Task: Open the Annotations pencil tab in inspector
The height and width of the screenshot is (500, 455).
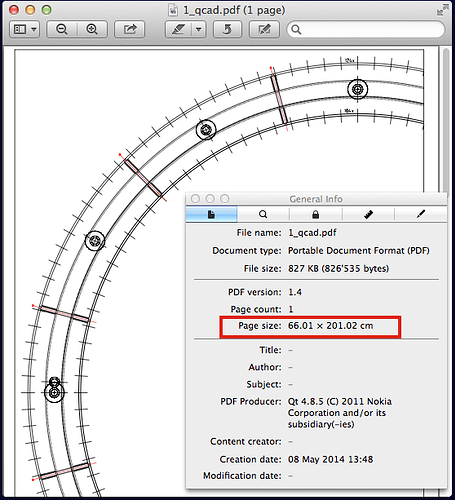Action: click(x=421, y=214)
